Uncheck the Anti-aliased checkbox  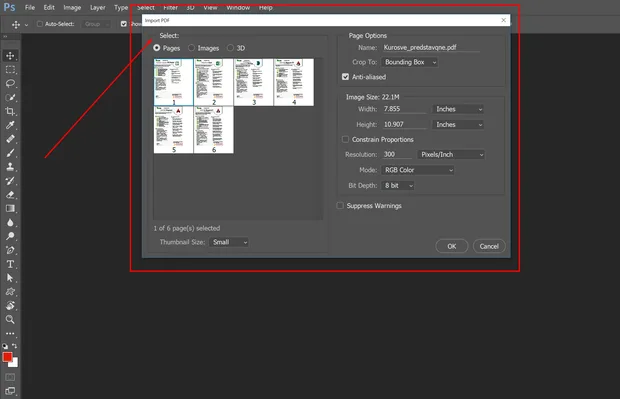coord(345,77)
